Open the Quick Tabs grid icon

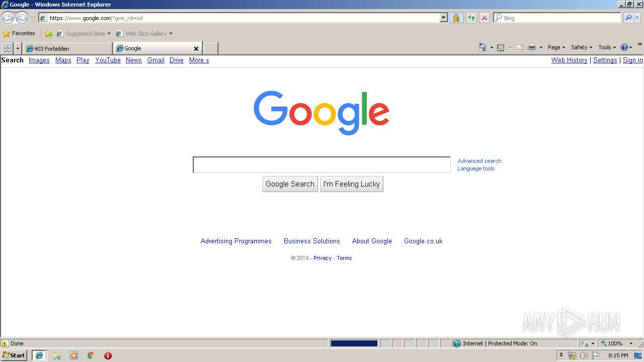tap(7, 48)
